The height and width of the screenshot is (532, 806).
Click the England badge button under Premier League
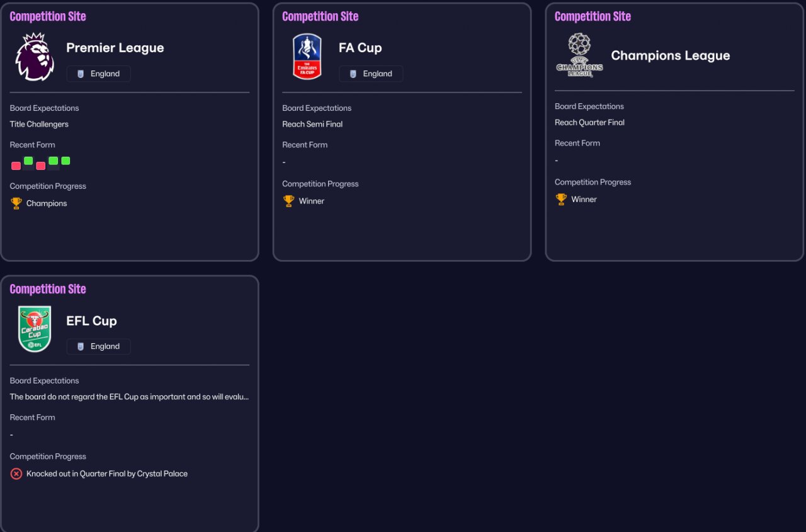[99, 74]
